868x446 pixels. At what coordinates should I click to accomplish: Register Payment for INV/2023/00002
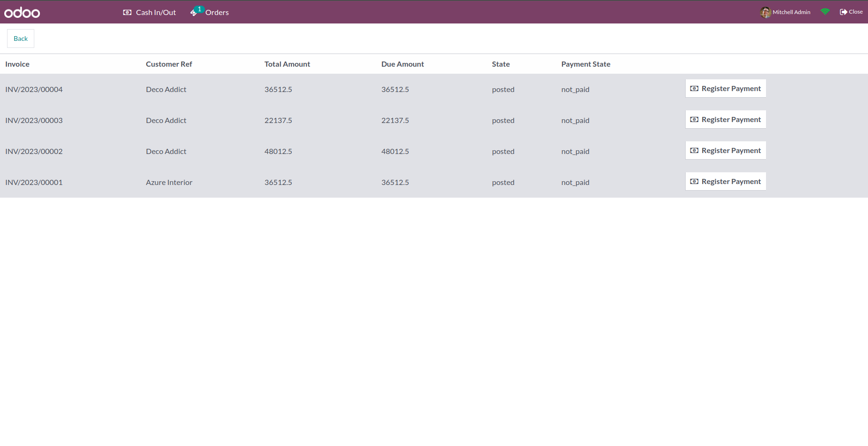click(726, 150)
